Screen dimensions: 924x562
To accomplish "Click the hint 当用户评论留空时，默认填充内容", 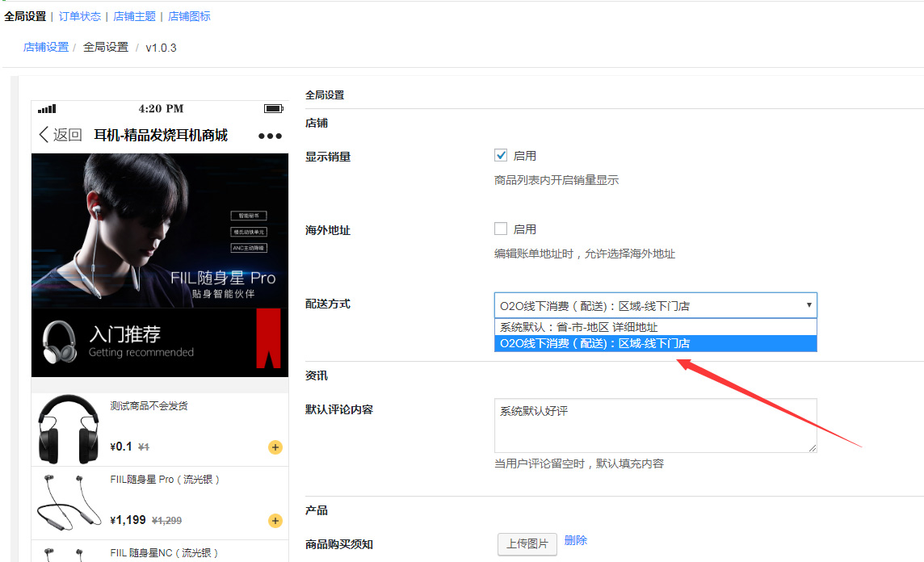I will pyautogui.click(x=578, y=463).
